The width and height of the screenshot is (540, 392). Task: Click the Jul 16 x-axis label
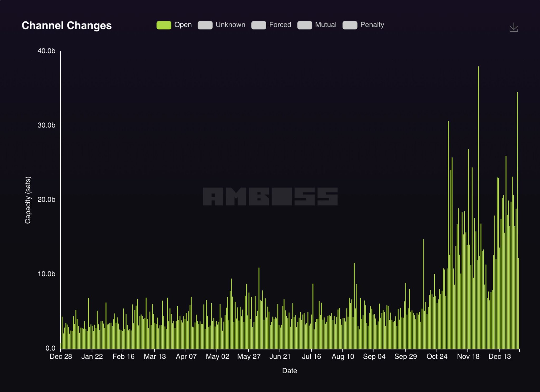tap(311, 357)
